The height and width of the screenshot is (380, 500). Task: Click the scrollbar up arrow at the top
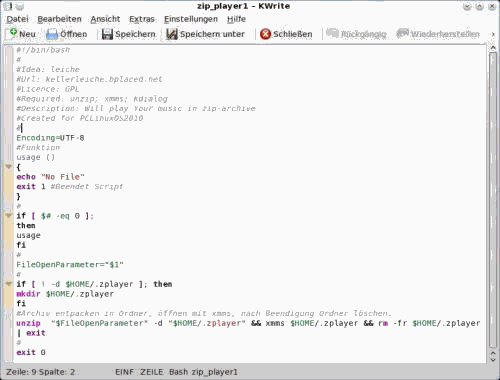point(493,48)
